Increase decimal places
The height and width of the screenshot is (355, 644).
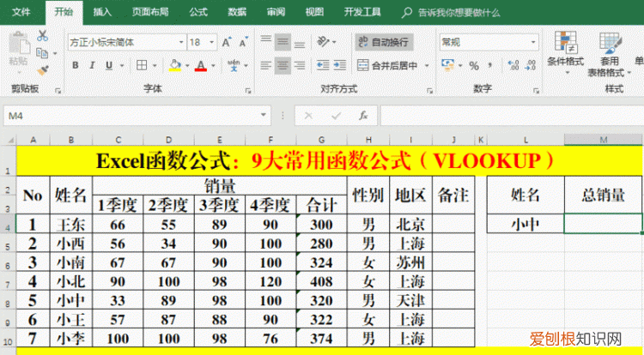(513, 65)
